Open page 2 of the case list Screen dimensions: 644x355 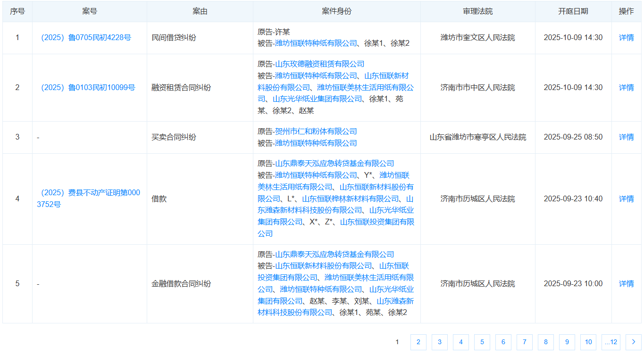pyautogui.click(x=418, y=342)
